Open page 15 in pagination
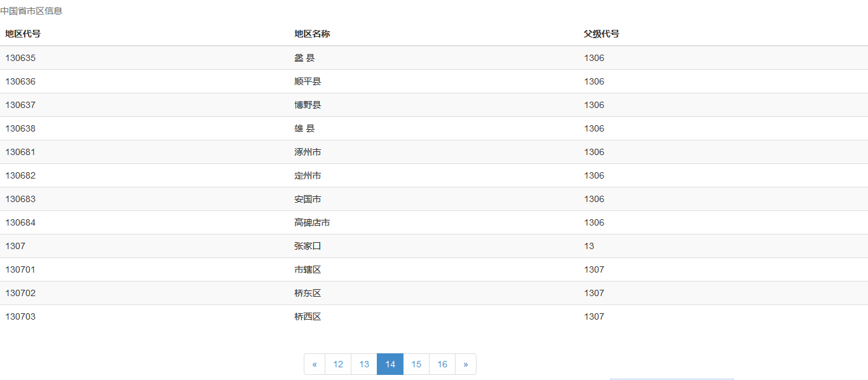The width and height of the screenshot is (868, 380). pyautogui.click(x=416, y=364)
